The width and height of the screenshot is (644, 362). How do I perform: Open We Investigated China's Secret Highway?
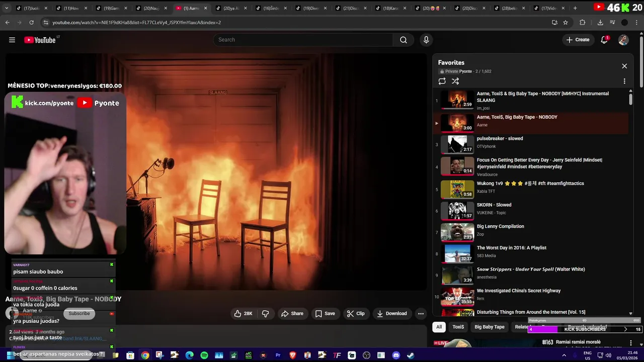click(531, 297)
